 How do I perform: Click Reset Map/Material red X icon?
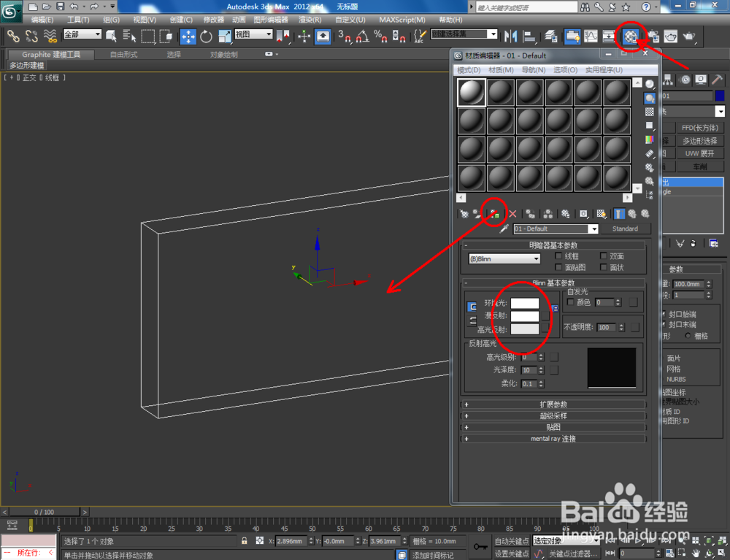[512, 214]
